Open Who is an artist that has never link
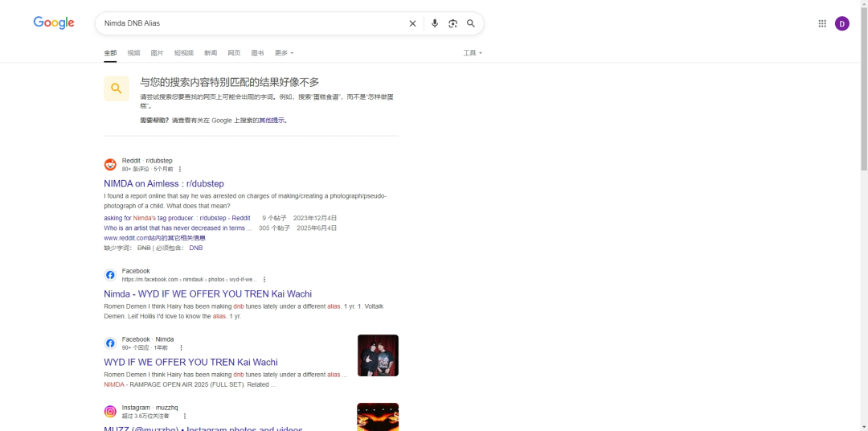Viewport: 868px width, 431px height. [178, 228]
